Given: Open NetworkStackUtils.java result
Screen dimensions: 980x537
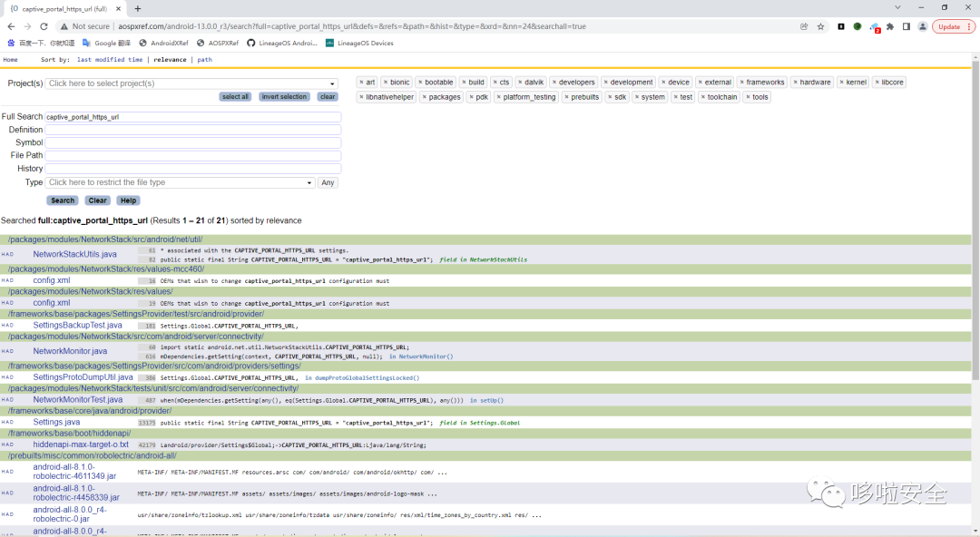Looking at the screenshot, I should pos(75,254).
